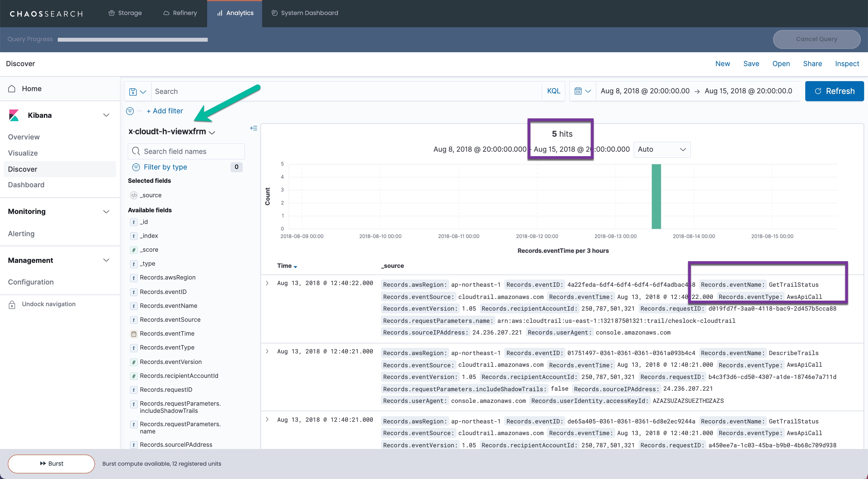Open Visualize in the Kibana menu

[x=22, y=153]
